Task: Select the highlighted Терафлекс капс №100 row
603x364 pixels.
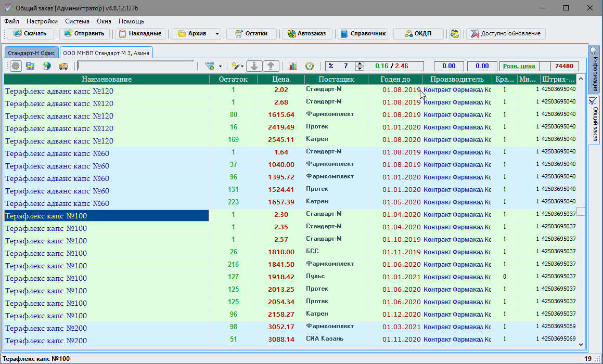Action: coord(107,216)
